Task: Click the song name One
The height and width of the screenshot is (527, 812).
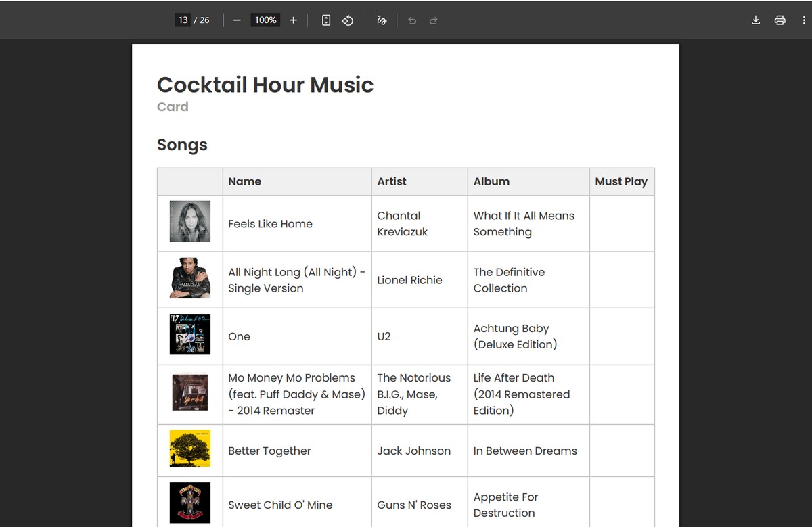Action: point(239,336)
